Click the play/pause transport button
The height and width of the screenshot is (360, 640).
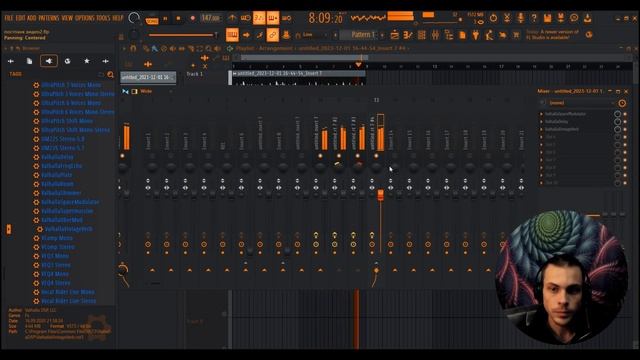tap(165, 18)
